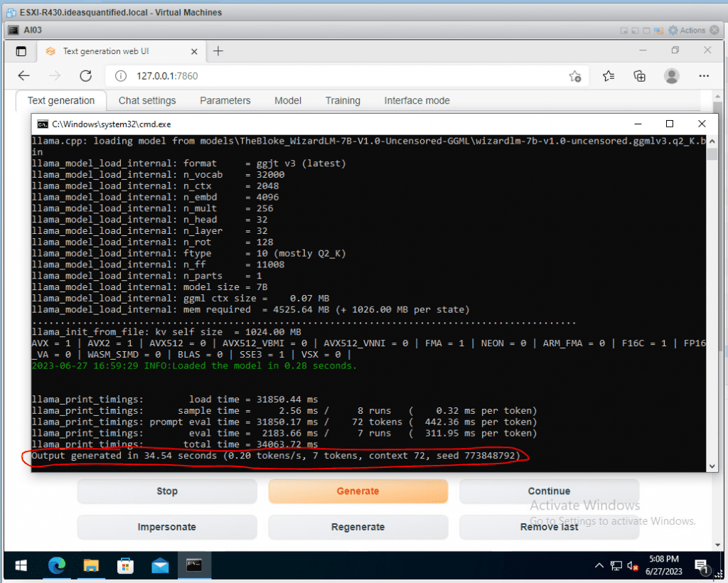Click the 'mem required = 4525.64 MB' line
This screenshot has width=728, height=583.
pyautogui.click(x=250, y=309)
